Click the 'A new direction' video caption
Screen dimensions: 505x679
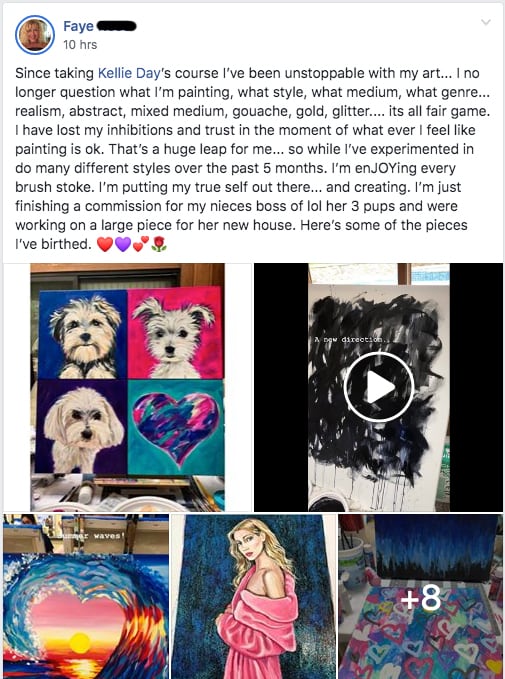(349, 340)
